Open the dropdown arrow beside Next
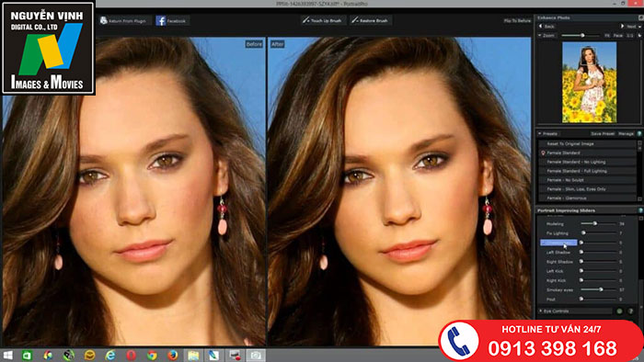 (639, 27)
